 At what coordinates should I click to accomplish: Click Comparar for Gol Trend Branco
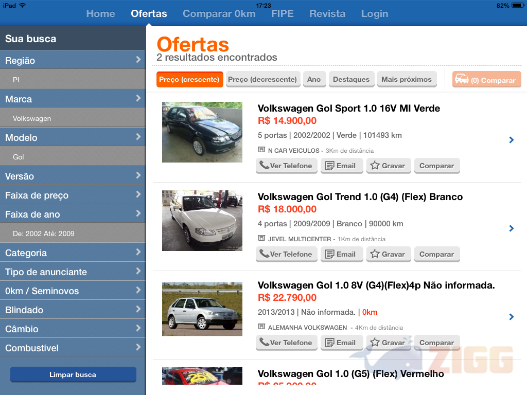pyautogui.click(x=437, y=254)
